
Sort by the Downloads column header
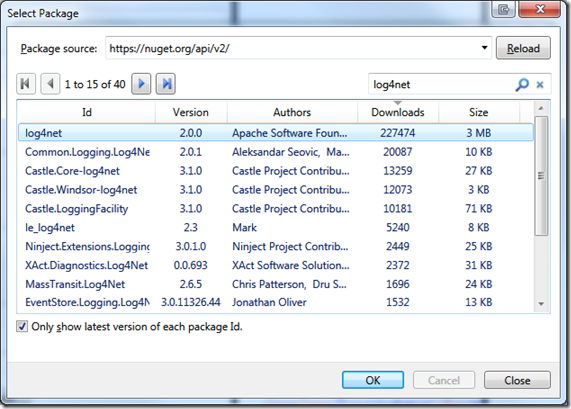click(x=398, y=112)
